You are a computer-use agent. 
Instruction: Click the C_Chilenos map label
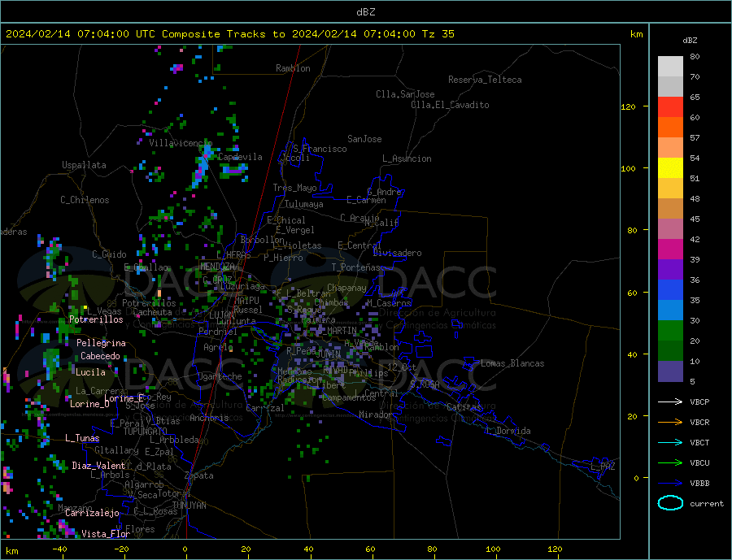pyautogui.click(x=85, y=200)
